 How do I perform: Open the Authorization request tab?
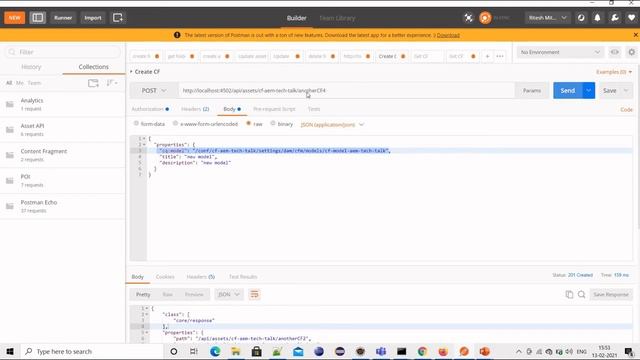(150, 109)
